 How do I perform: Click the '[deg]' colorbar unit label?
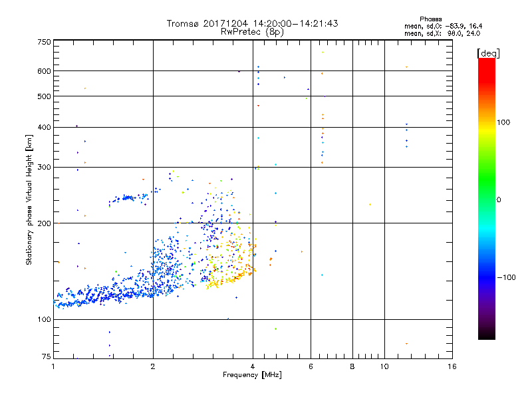[488, 53]
